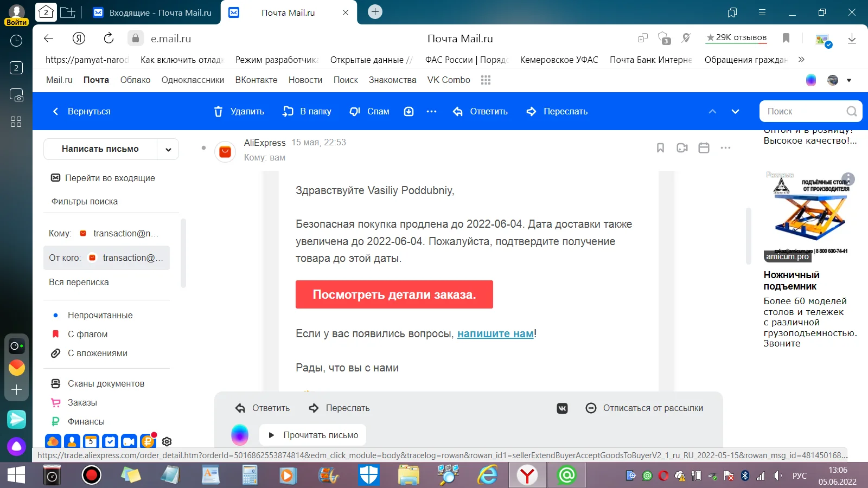Open the calendar icon in sidebar bottom row

pos(91,442)
